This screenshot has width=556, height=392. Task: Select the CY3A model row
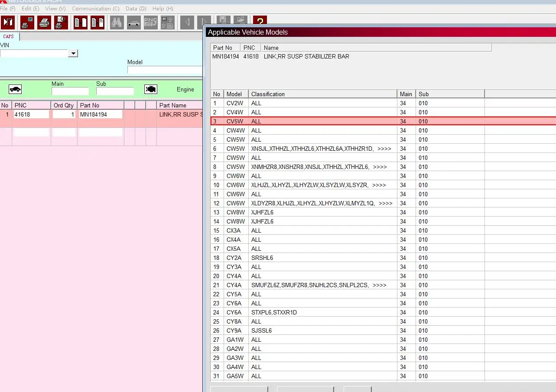pyautogui.click(x=383, y=267)
